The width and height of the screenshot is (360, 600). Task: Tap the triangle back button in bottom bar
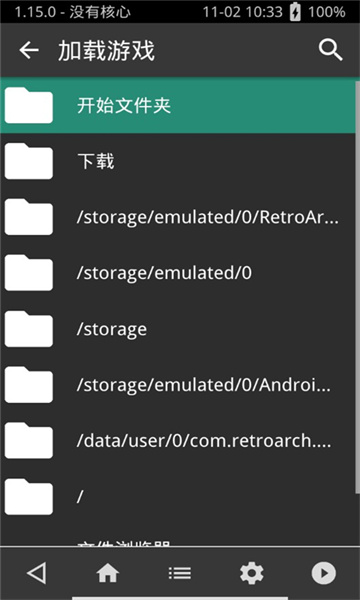[x=37, y=573]
